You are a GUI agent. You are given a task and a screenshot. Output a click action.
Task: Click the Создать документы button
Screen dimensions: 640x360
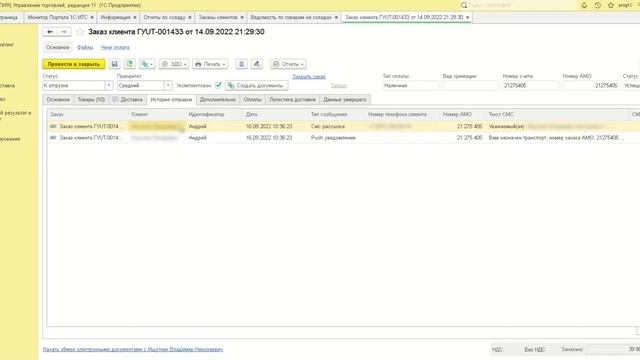[256, 86]
